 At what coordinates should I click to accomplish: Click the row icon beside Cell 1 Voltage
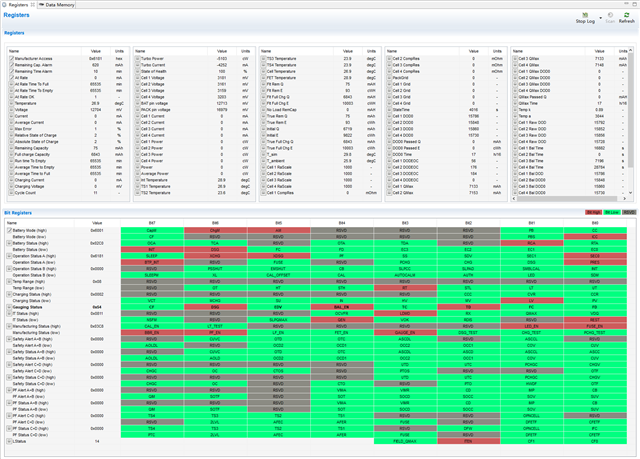[x=138, y=78]
